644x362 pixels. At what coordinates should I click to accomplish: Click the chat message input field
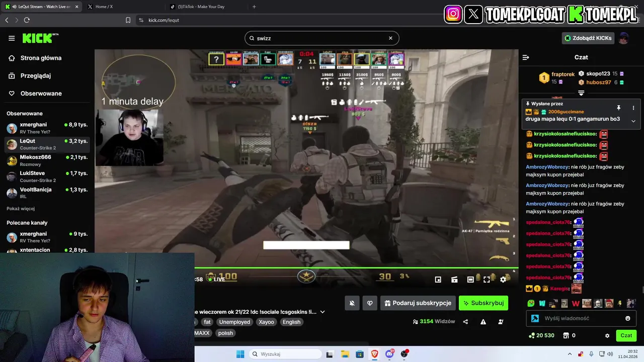[581, 318]
